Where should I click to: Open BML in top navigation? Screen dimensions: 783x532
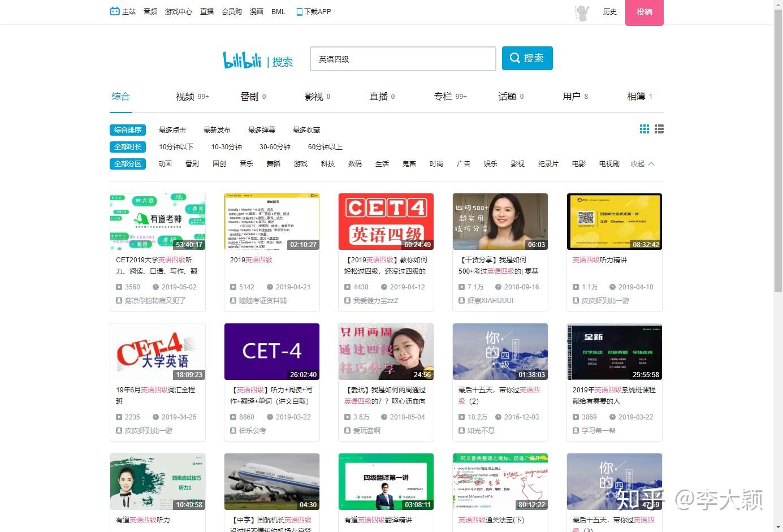coord(278,12)
